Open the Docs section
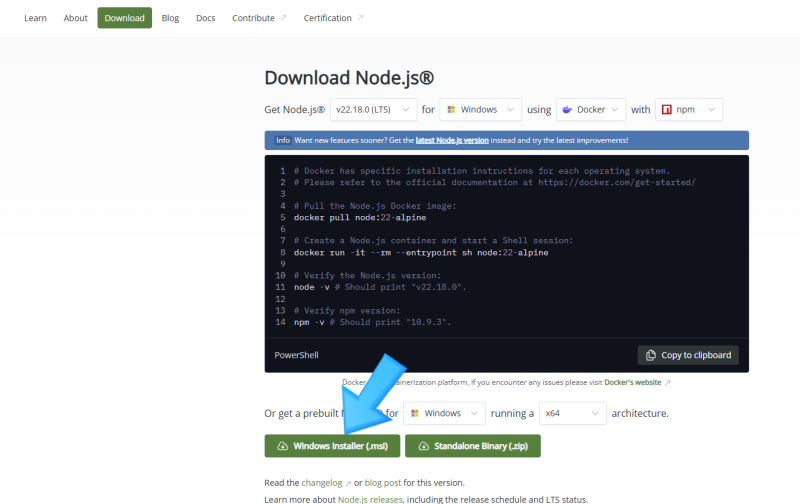Image resolution: width=800 pixels, height=504 pixels. tap(206, 18)
